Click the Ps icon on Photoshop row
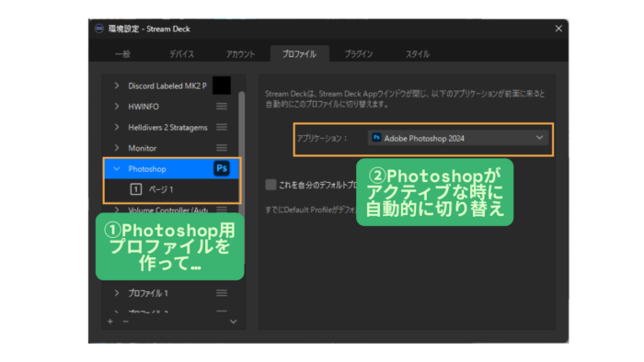Image resolution: width=644 pixels, height=362 pixels. pyautogui.click(x=222, y=168)
